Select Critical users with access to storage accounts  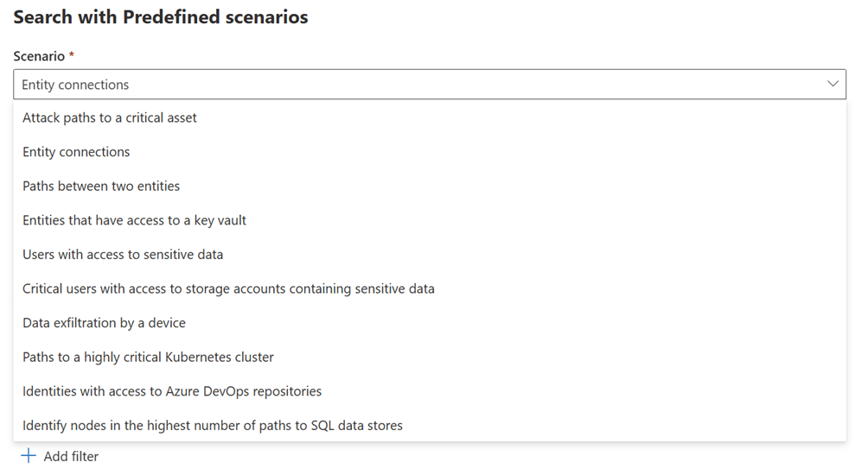(228, 288)
